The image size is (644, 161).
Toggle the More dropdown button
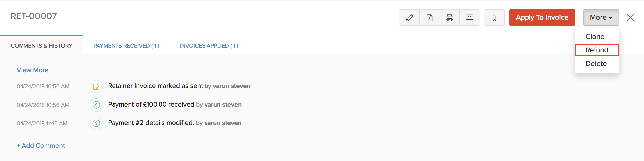[601, 17]
